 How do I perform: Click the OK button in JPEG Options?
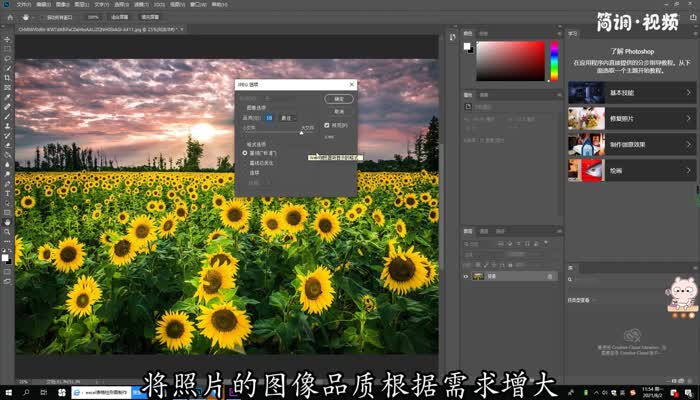click(x=339, y=99)
